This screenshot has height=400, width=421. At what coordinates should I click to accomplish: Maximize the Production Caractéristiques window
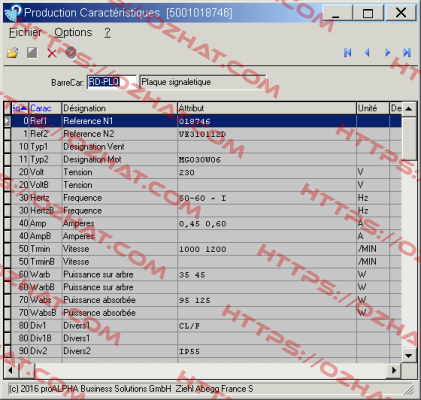[368, 13]
